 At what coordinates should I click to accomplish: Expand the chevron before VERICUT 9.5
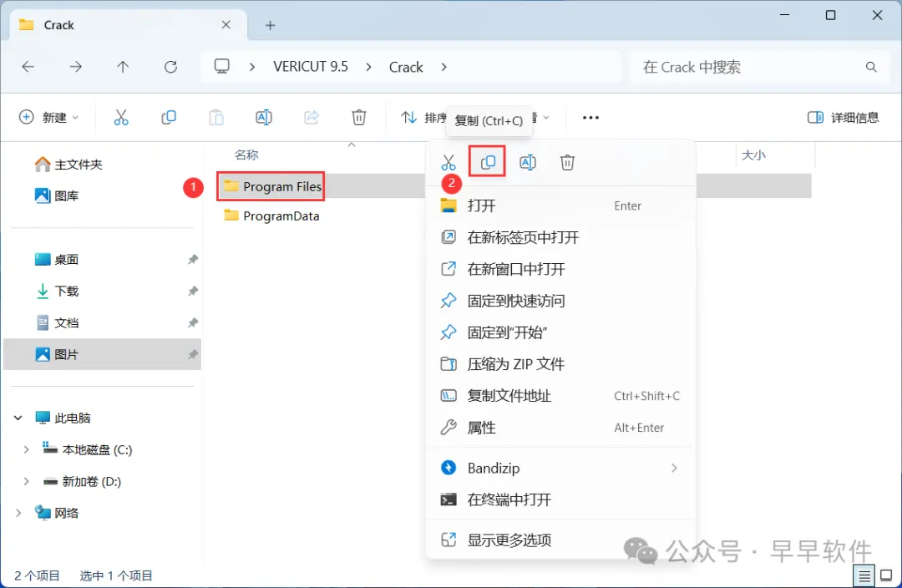click(252, 68)
